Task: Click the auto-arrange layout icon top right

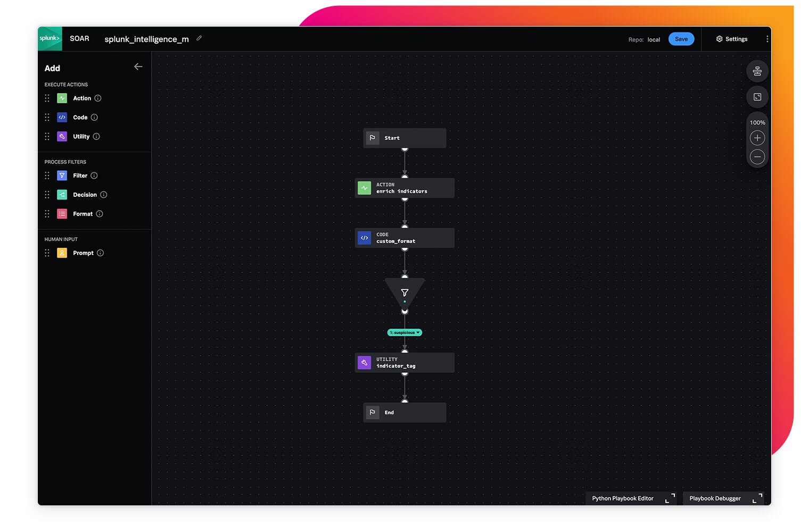Action: [757, 71]
